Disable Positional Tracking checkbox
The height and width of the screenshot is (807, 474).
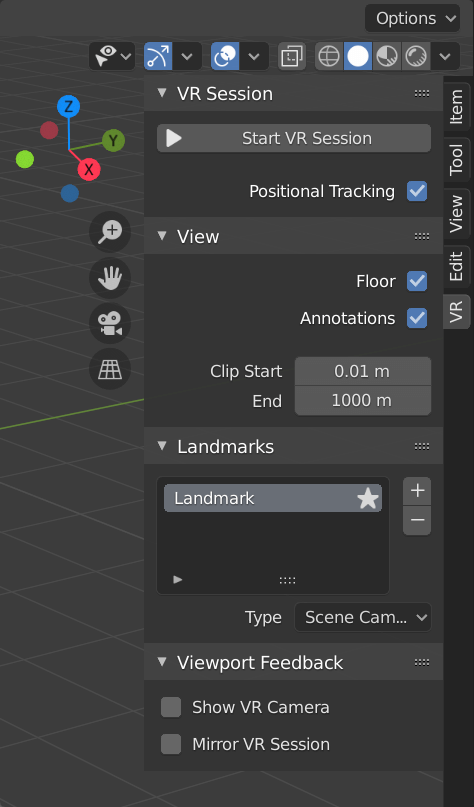point(417,191)
